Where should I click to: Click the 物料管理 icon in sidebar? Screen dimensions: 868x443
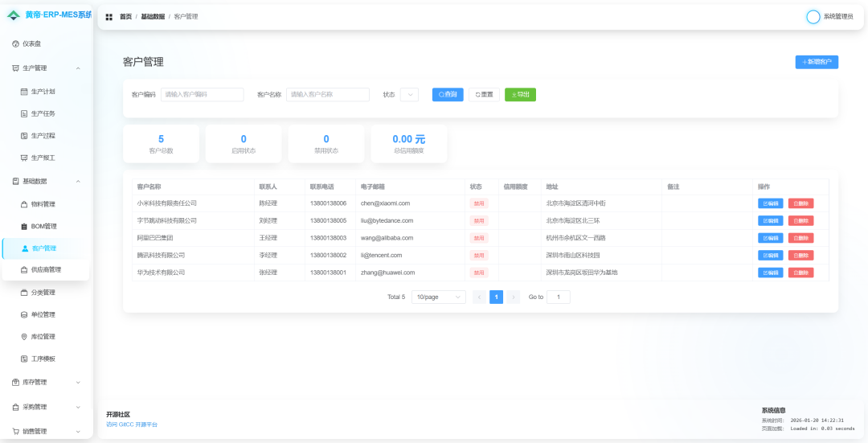(x=24, y=204)
